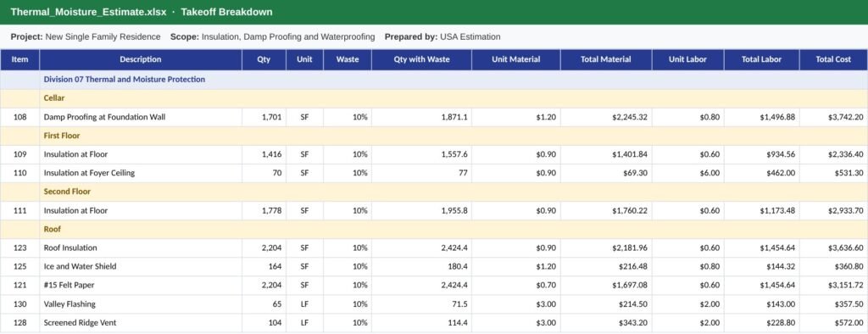
Task: Click qty with waste value 180.4
Action: (x=422, y=266)
